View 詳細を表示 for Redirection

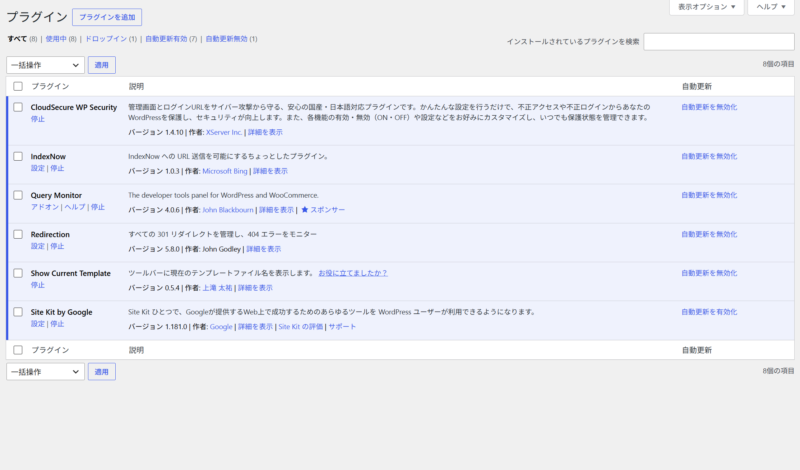pyautogui.click(x=264, y=249)
